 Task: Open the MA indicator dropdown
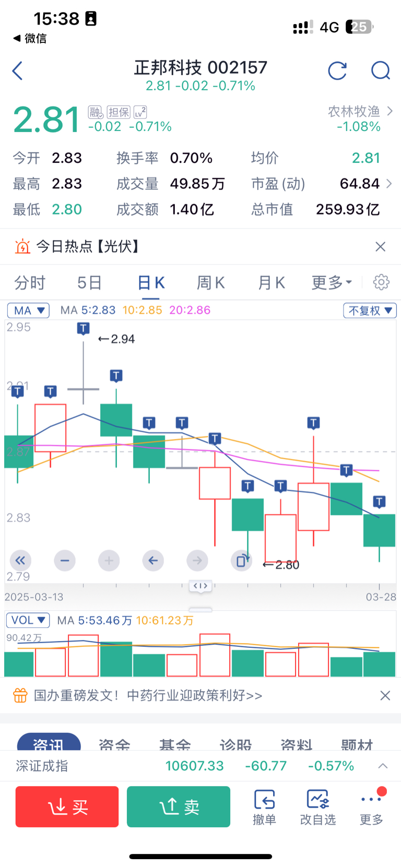[28, 311]
